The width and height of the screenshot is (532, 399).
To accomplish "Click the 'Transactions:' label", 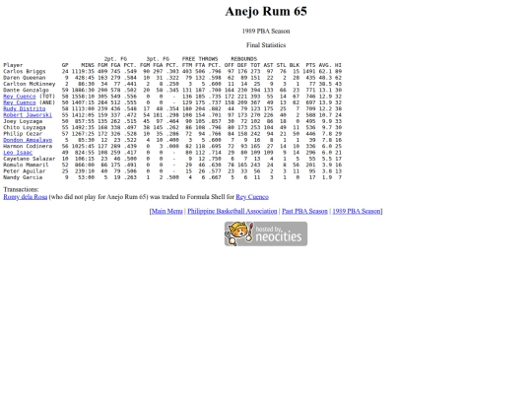I will 21,189.
